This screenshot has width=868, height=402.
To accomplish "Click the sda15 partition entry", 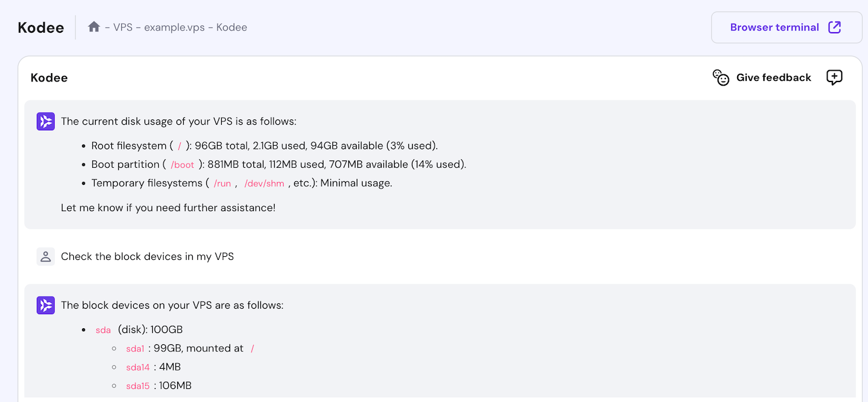I will pyautogui.click(x=137, y=386).
